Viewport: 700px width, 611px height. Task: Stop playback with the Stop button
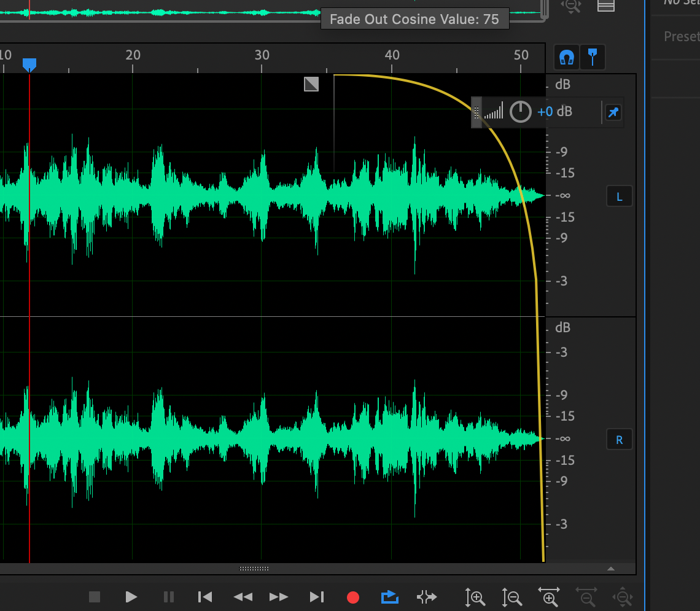point(95,597)
